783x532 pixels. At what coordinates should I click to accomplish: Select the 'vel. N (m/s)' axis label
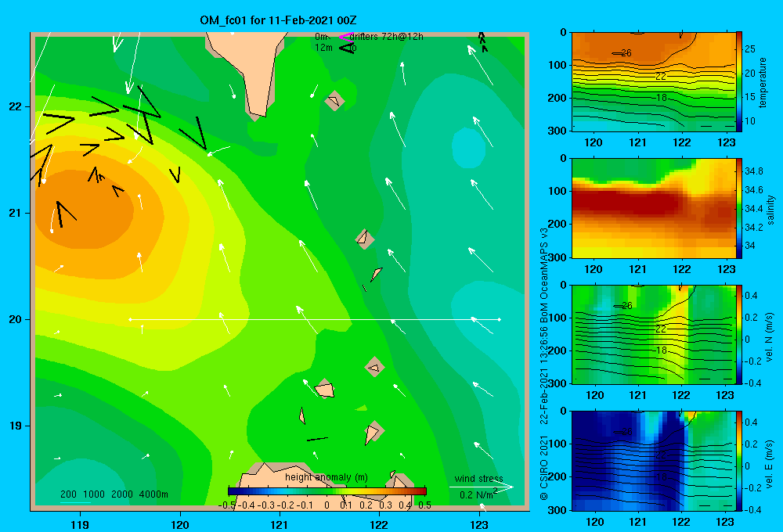click(769, 337)
